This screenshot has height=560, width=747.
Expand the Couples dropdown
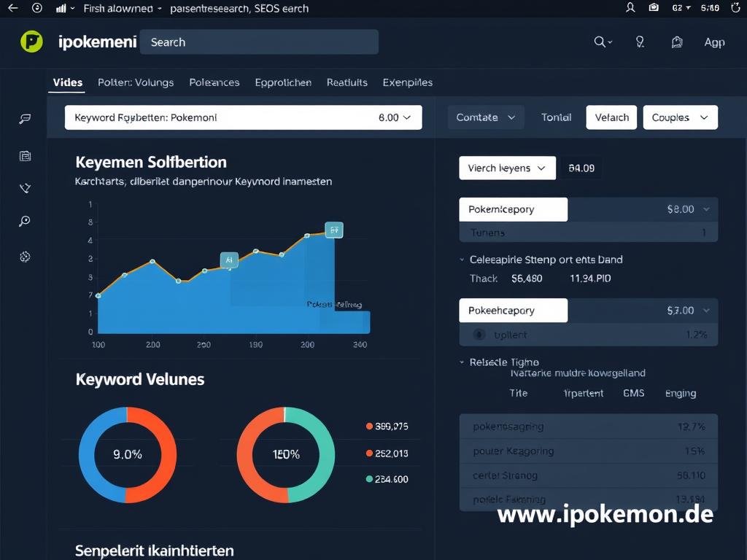(680, 117)
